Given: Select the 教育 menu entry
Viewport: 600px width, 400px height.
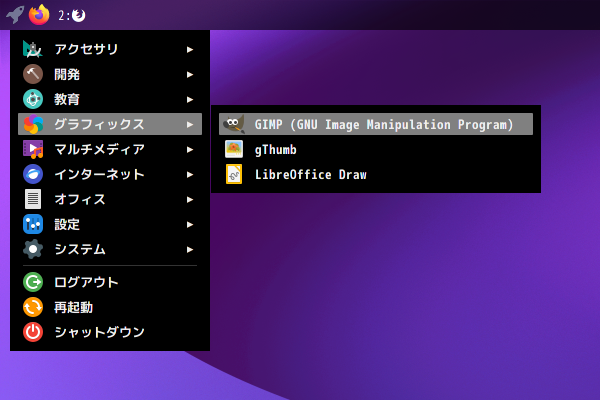Looking at the screenshot, I should (x=110, y=99).
